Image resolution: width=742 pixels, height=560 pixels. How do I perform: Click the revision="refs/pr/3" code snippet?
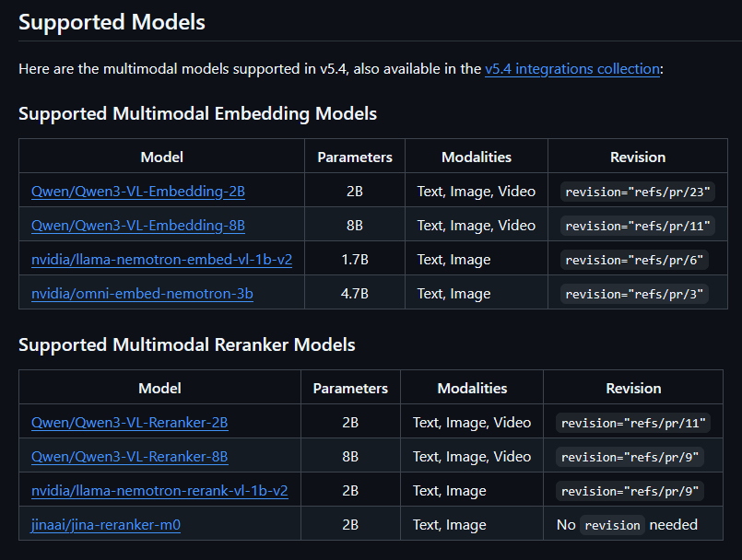[x=634, y=295]
